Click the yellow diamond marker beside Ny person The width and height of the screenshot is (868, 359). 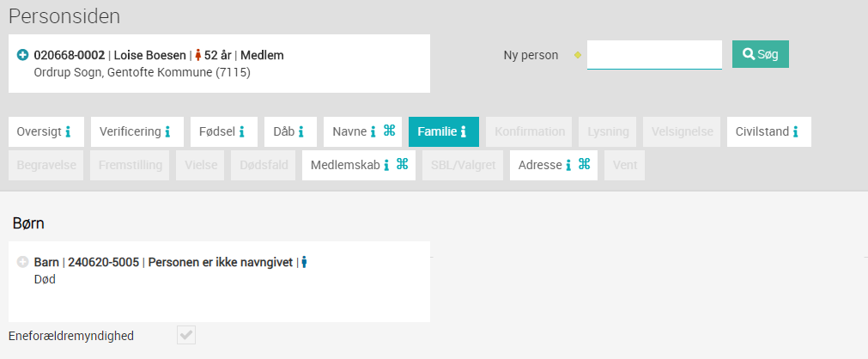coord(577,55)
